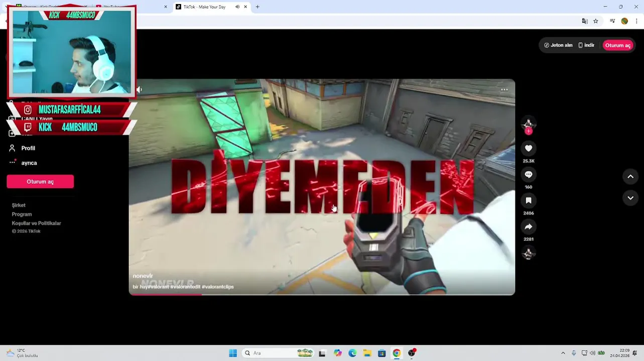Open the Chrome profile avatar
This screenshot has width=644, height=361.
click(x=624, y=21)
